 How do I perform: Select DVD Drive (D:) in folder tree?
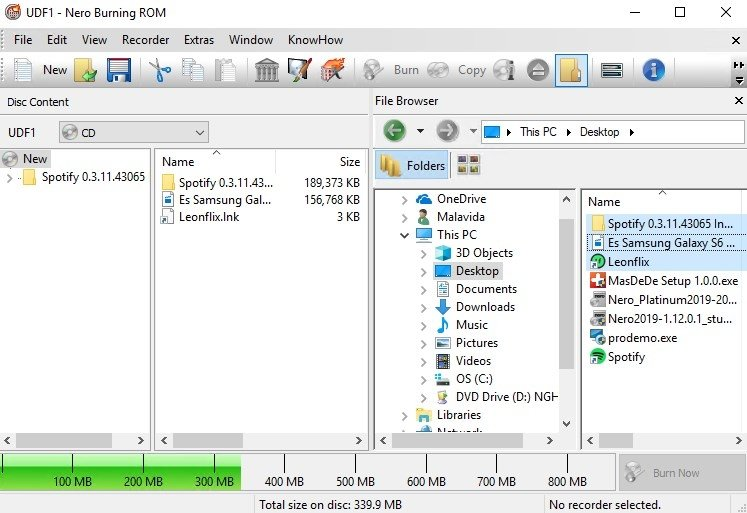point(497,397)
